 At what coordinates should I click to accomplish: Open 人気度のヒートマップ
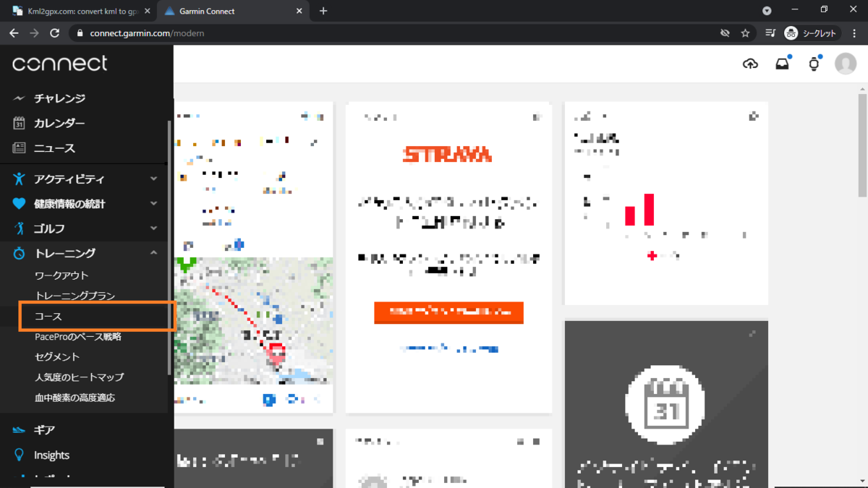[80, 377]
